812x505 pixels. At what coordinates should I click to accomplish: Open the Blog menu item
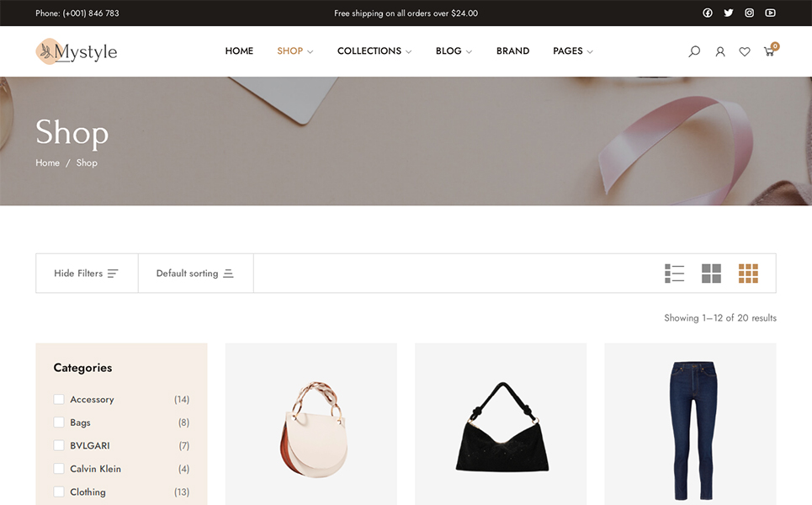(x=453, y=51)
